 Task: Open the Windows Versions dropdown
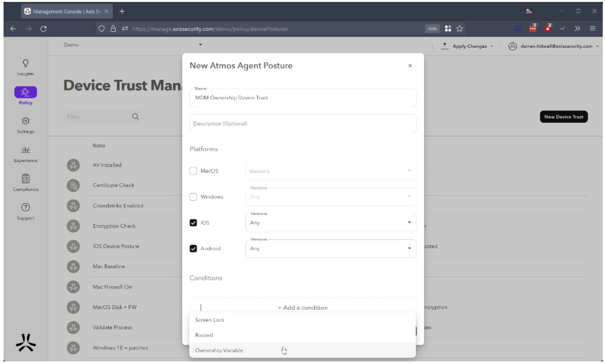331,197
